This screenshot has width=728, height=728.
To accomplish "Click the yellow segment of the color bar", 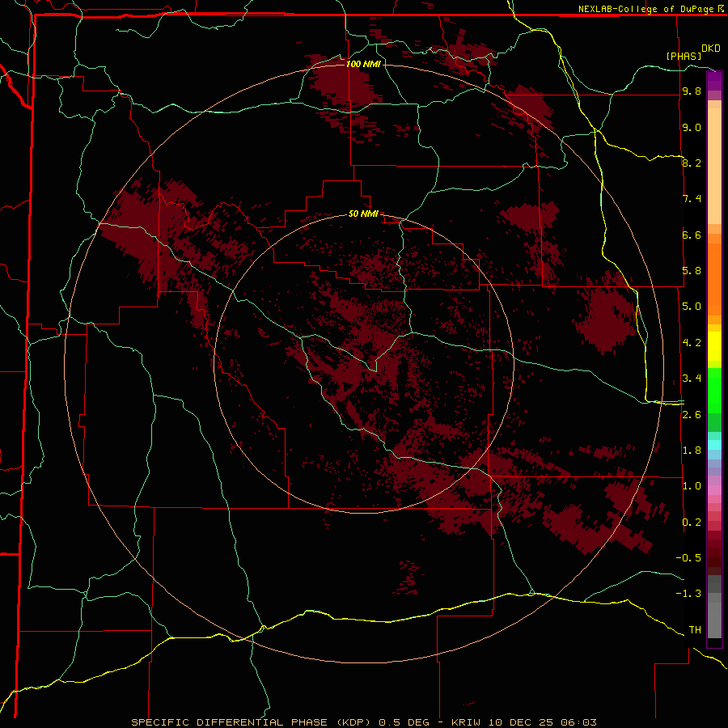I will (714, 346).
